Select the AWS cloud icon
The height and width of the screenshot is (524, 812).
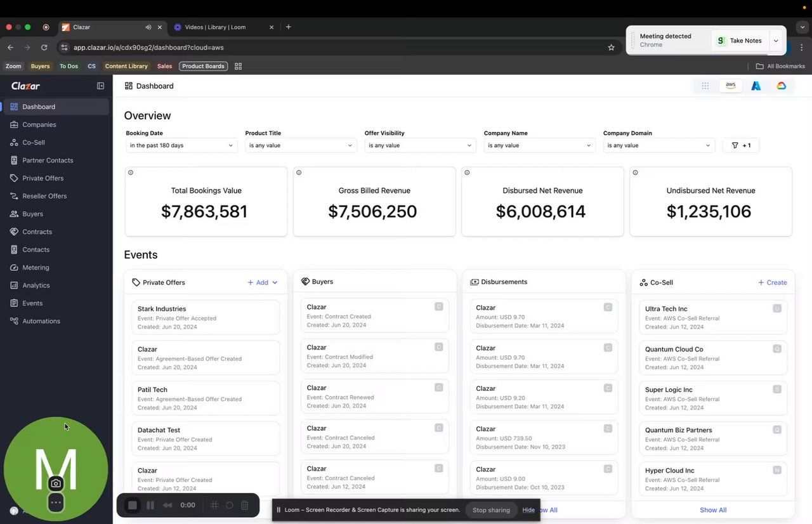[731, 86]
